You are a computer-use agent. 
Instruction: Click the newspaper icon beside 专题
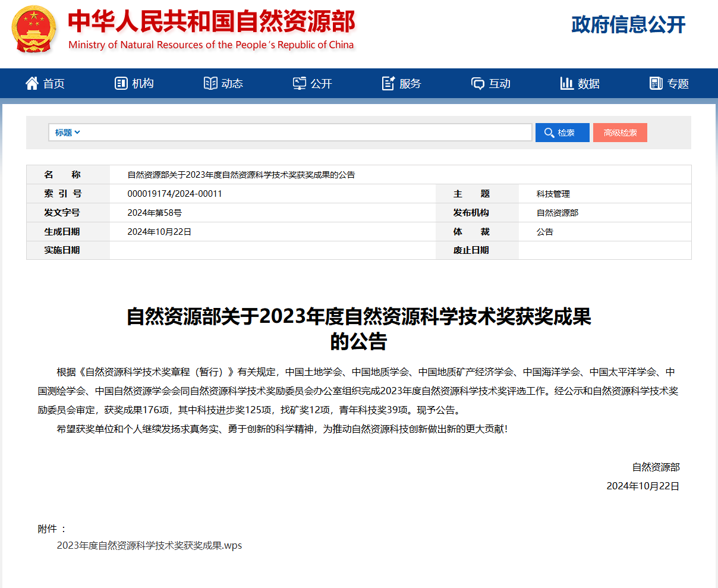click(x=656, y=83)
